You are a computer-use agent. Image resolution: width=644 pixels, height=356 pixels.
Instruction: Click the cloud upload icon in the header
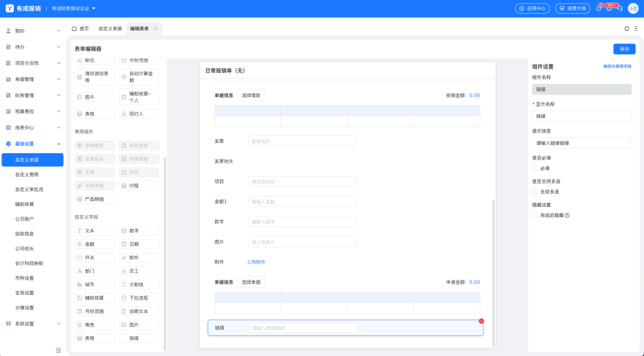(598, 8)
